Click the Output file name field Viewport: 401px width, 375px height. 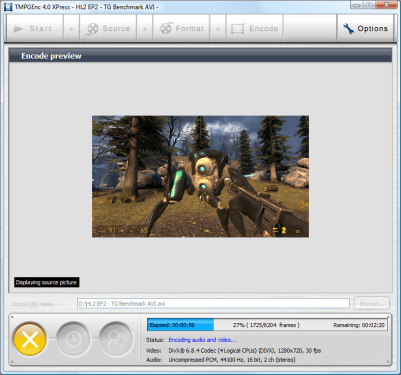pos(213,303)
